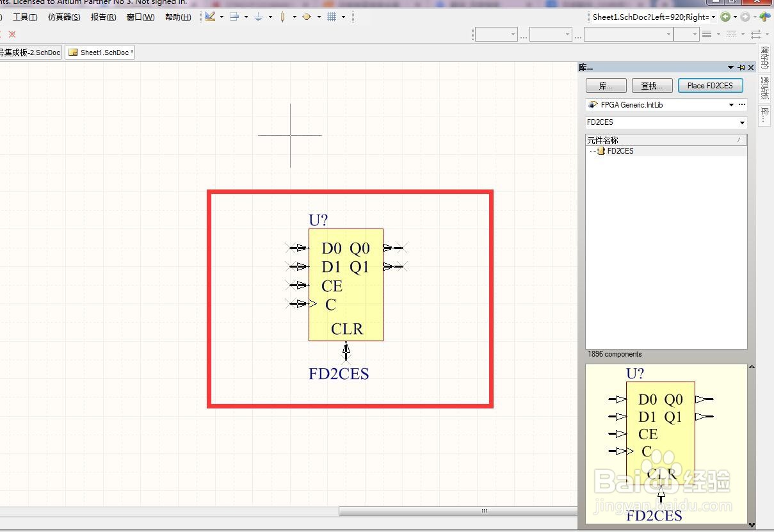The height and width of the screenshot is (532, 774).
Task: Pin the library panel with pushpin icon
Action: (x=741, y=67)
